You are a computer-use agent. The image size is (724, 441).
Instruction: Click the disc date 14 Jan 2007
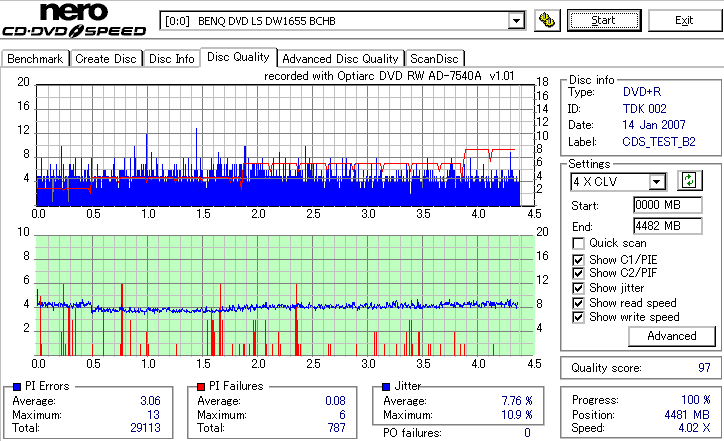coord(654,125)
